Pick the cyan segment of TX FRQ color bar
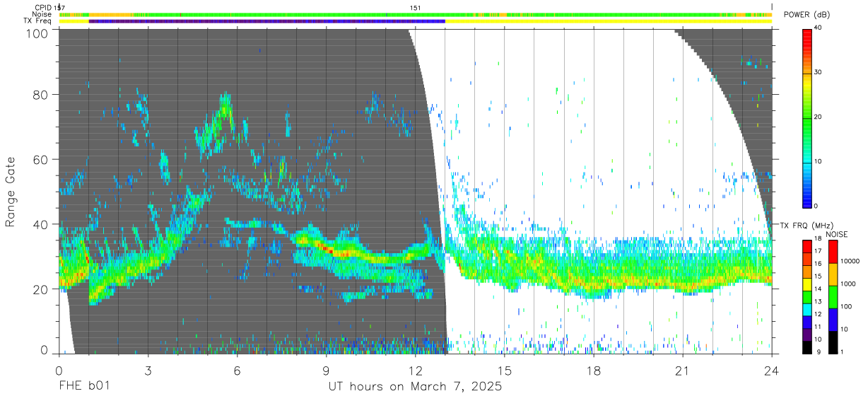Screen dimensions: 868x401 tap(807, 308)
